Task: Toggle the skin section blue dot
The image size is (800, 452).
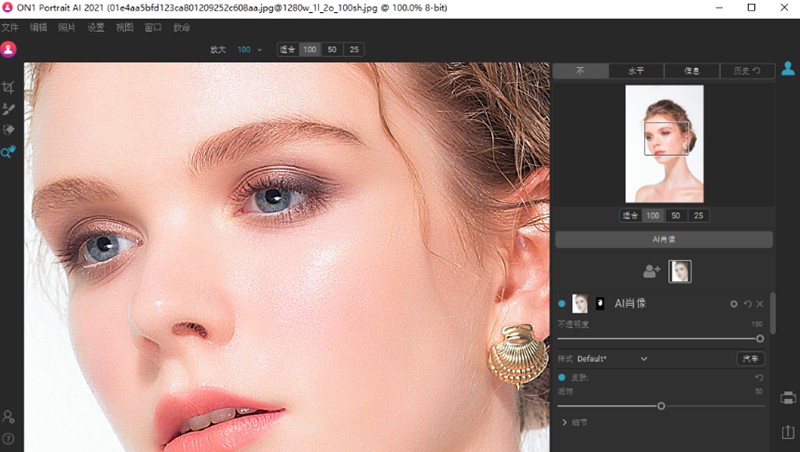Action: (x=562, y=377)
